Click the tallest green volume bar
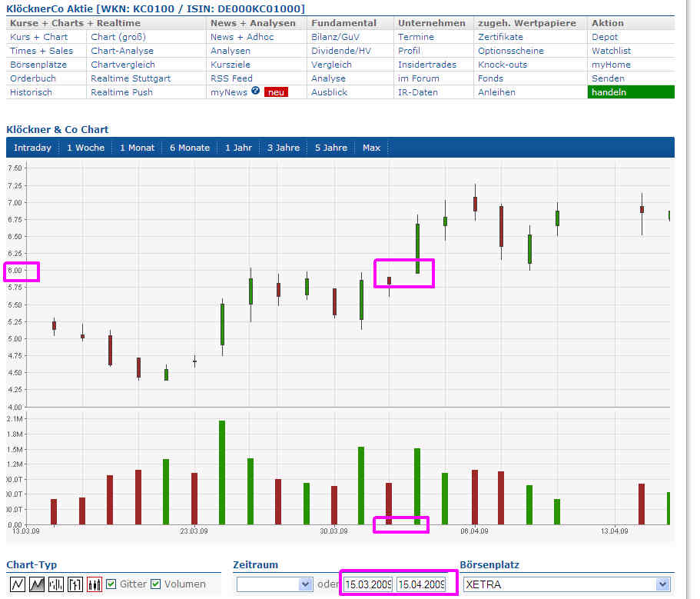Screen dimensions: 700x599 (222, 473)
